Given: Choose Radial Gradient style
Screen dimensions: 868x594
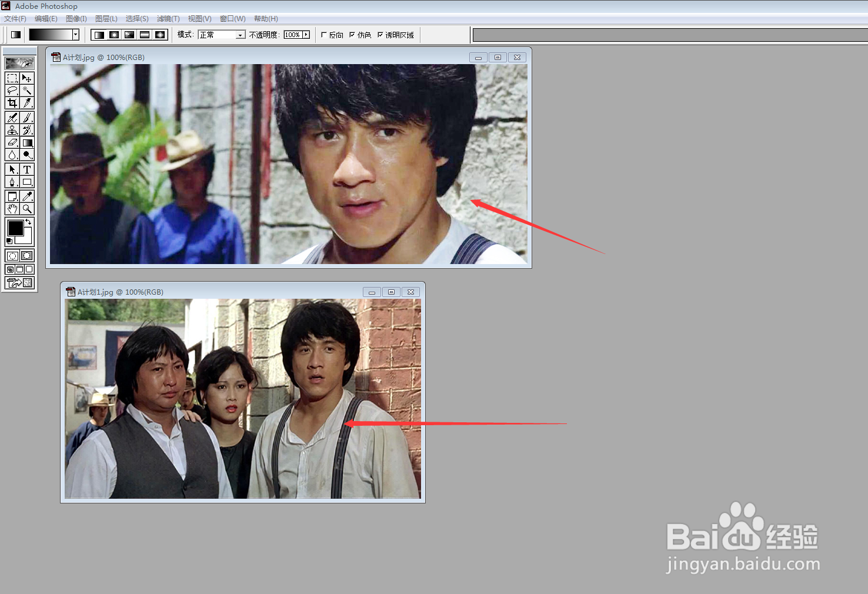Looking at the screenshot, I should point(114,35).
